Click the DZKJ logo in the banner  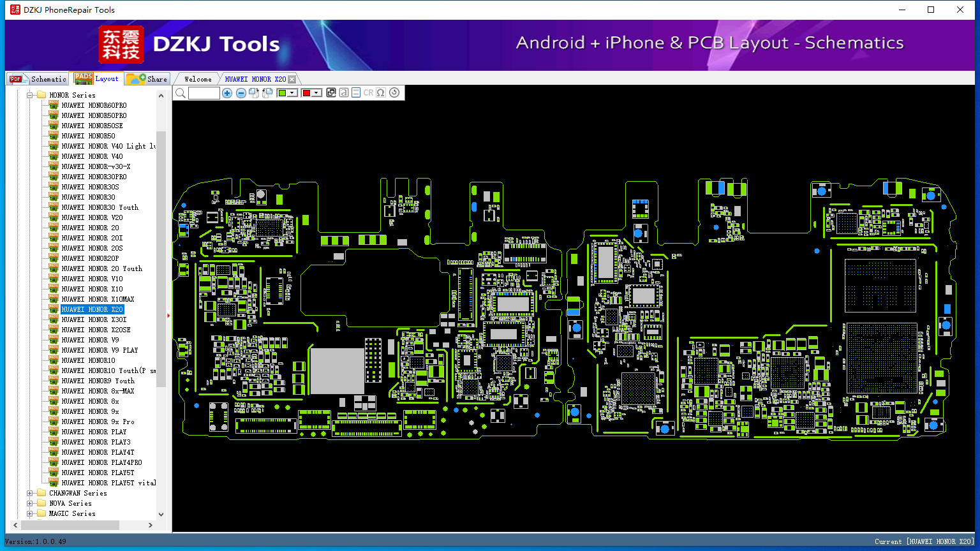point(121,44)
